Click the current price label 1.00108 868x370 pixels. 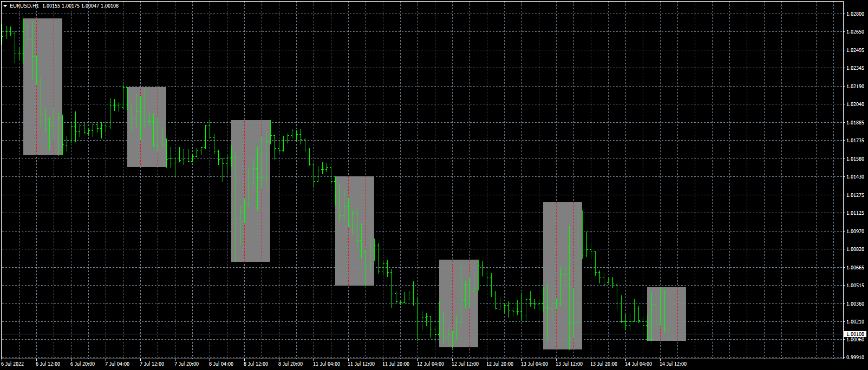856,334
